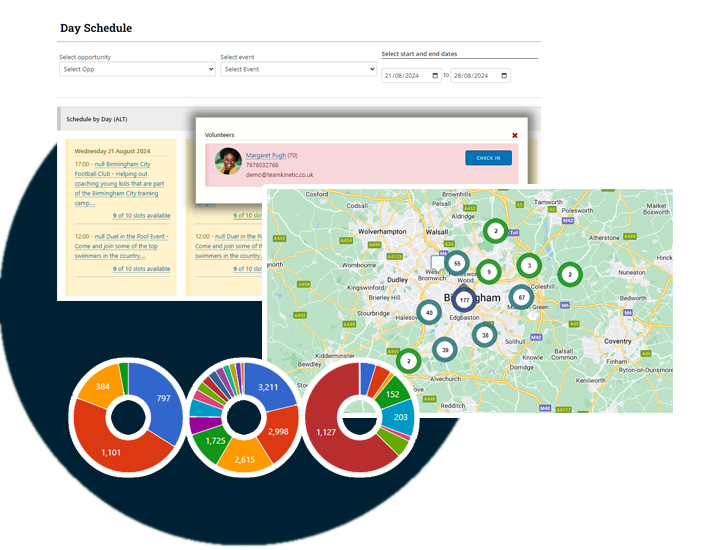
Task: Click the map cluster marker showing 55
Action: 457,264
